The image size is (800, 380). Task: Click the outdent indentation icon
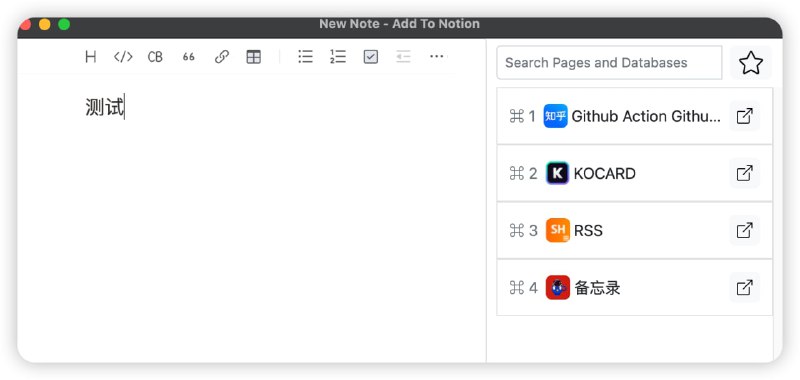click(404, 57)
